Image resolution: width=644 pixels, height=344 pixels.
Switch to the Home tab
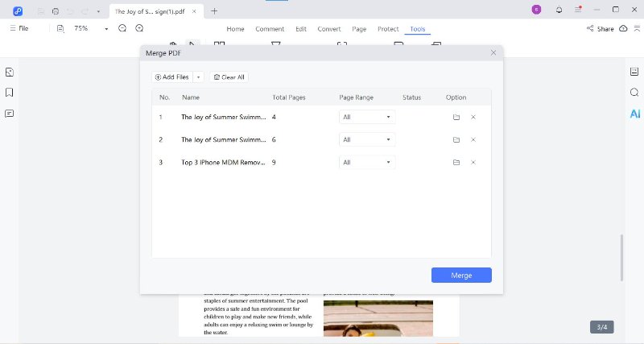tap(235, 29)
